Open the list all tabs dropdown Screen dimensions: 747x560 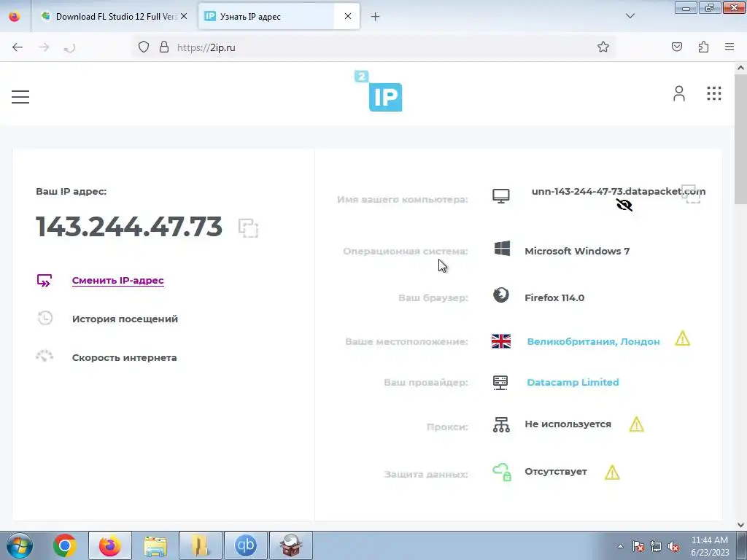(x=630, y=16)
